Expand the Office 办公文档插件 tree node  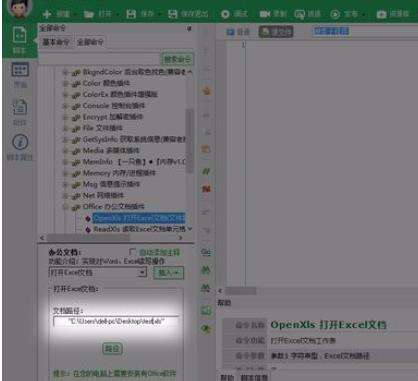(x=66, y=207)
